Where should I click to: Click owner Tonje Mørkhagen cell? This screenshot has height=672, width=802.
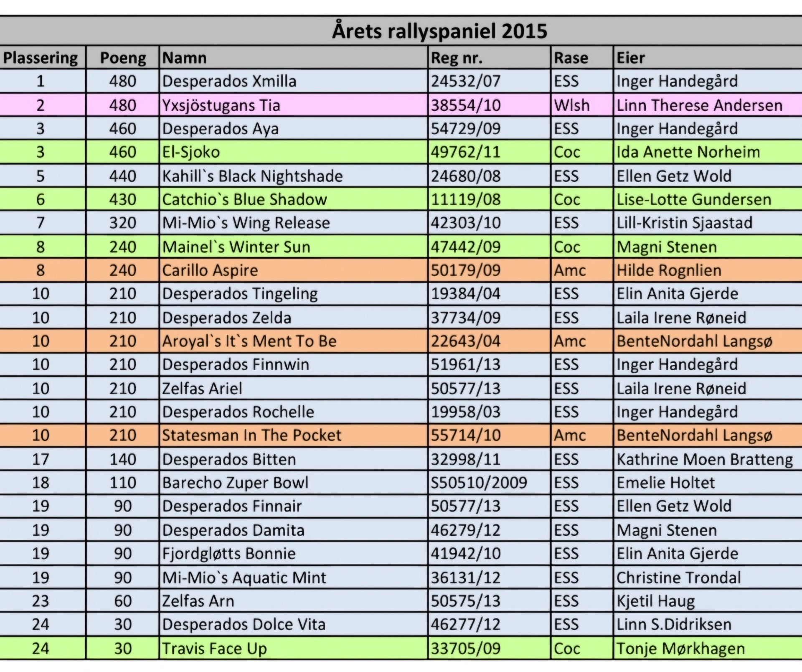click(707, 649)
